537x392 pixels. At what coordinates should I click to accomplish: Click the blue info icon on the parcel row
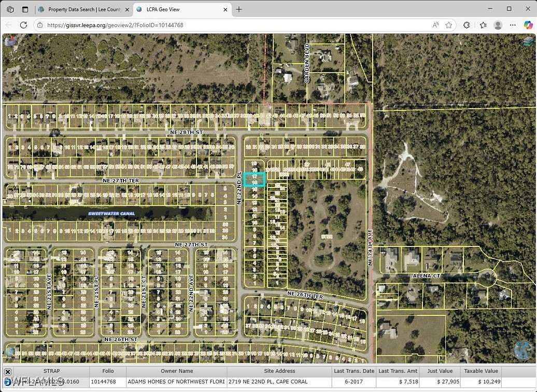coord(8,381)
